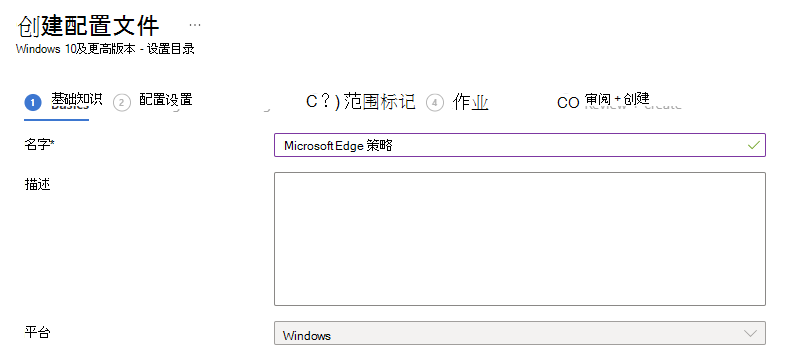
Task: Select the 作业 step tab
Action: pos(470,102)
